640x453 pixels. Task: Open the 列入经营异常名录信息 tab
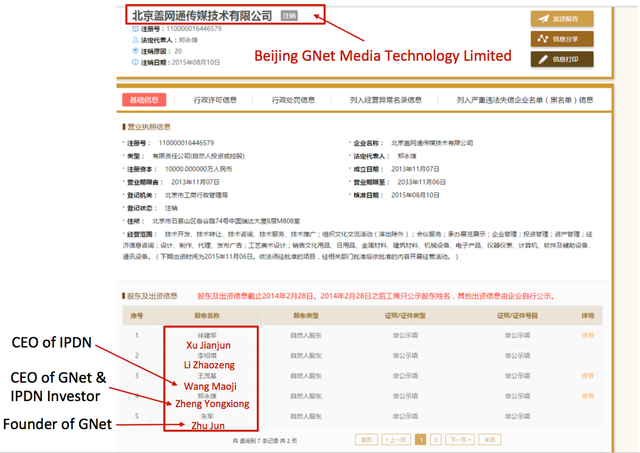(x=386, y=100)
